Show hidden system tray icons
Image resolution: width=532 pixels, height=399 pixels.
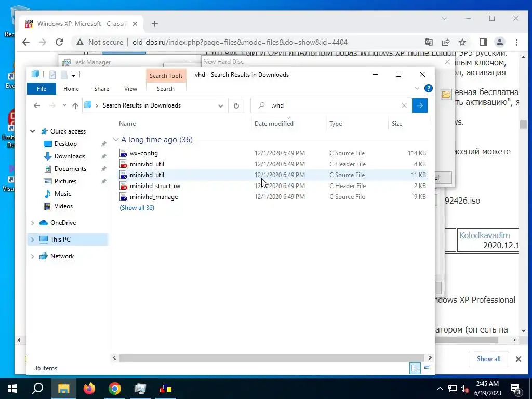[x=440, y=389]
